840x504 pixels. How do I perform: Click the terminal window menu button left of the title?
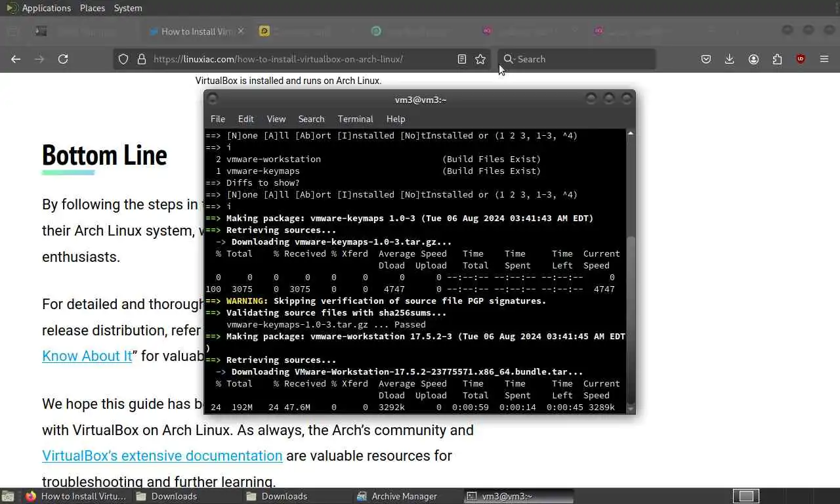[x=212, y=99]
